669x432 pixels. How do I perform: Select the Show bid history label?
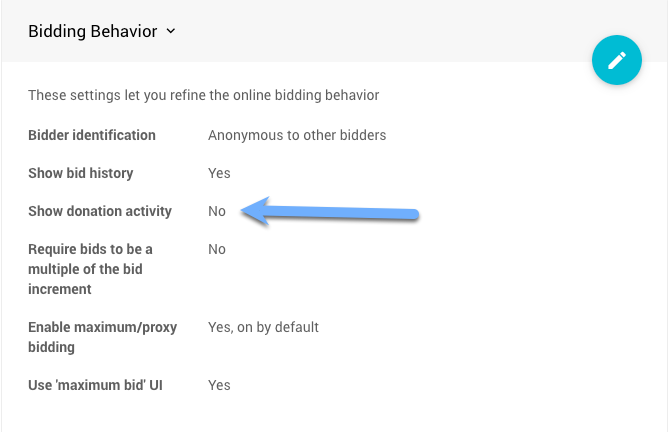[x=81, y=173]
